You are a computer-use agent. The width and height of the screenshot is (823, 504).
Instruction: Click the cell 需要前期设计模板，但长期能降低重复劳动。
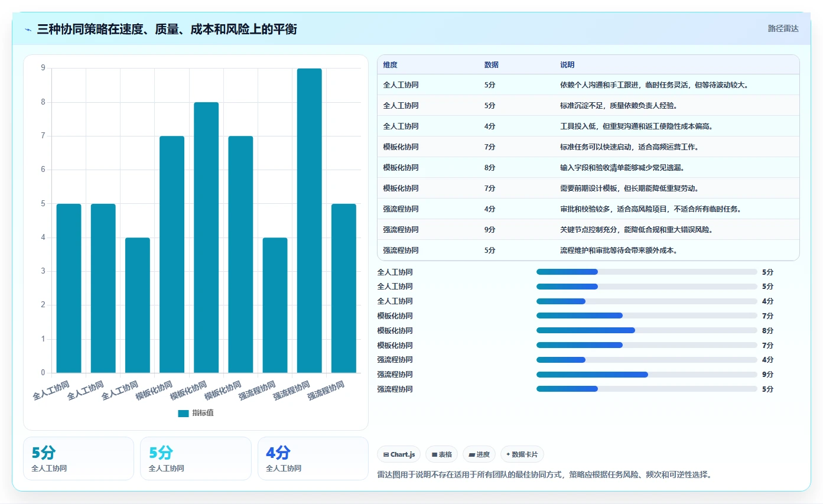coord(629,188)
